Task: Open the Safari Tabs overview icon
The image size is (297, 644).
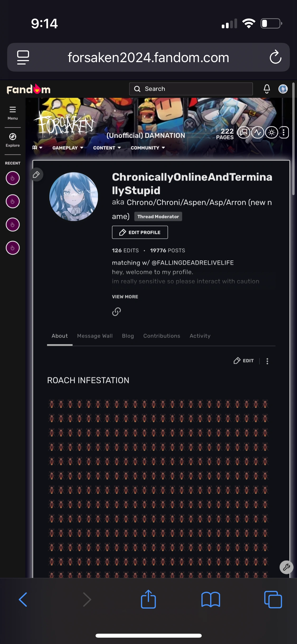Action: [273, 599]
